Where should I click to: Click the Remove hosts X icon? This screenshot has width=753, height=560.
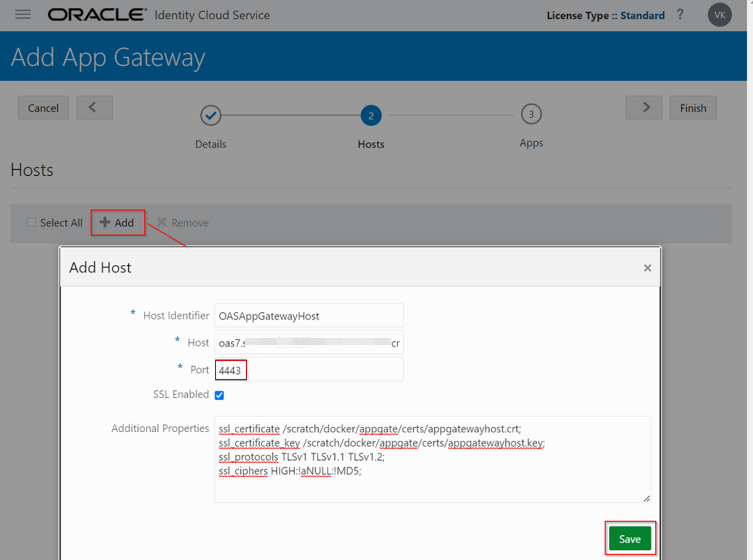pyautogui.click(x=161, y=222)
